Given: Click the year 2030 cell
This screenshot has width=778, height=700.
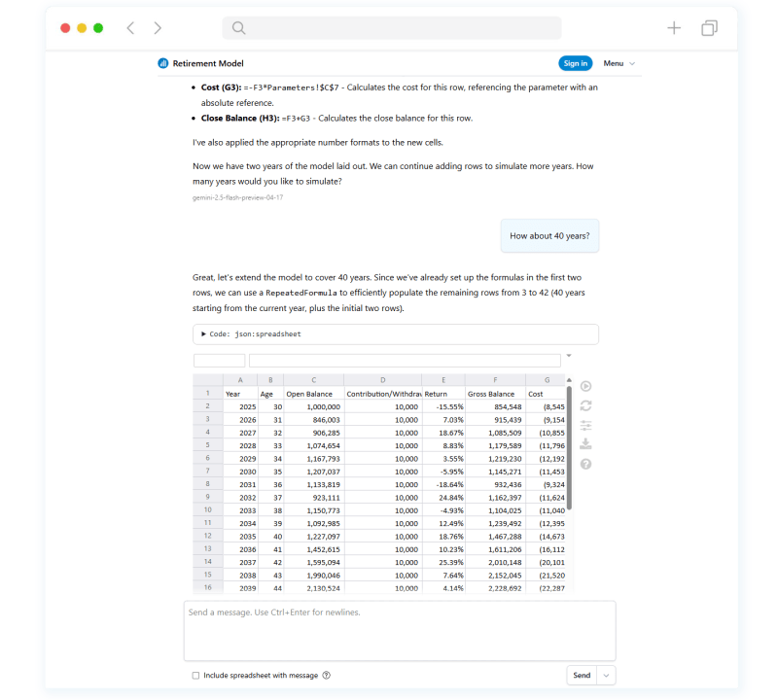Looking at the screenshot, I should pyautogui.click(x=240, y=472).
